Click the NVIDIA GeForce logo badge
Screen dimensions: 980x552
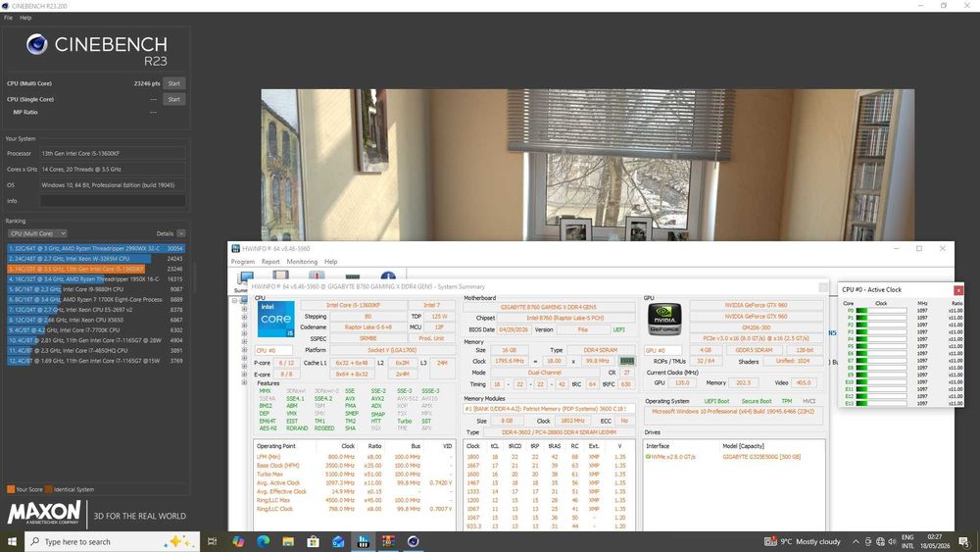tap(663, 319)
